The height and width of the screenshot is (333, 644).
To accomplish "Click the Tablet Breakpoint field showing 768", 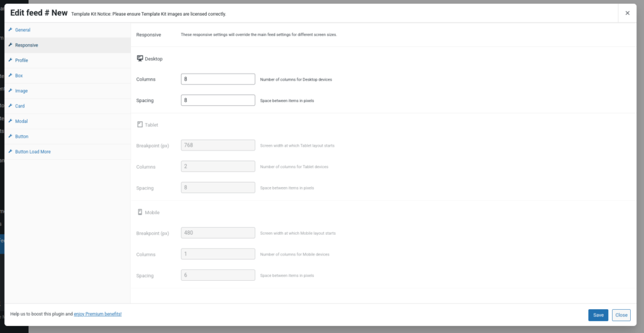I will click(x=218, y=145).
